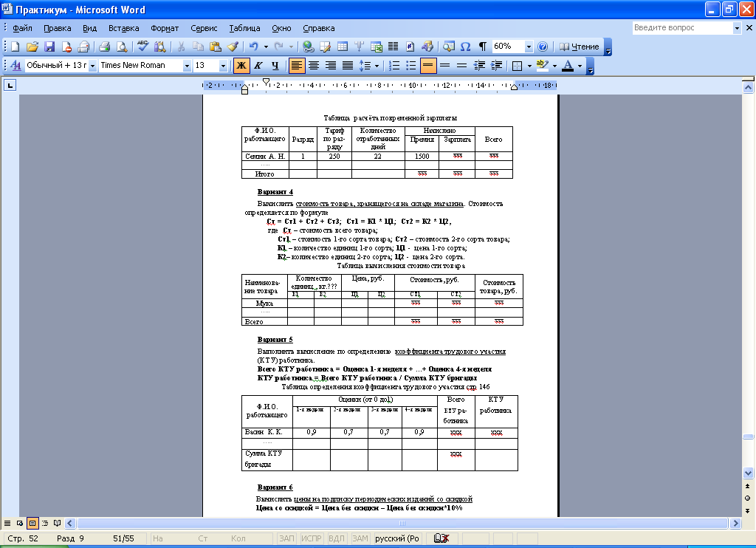Align text to the right
The width and height of the screenshot is (756, 548).
tap(331, 65)
